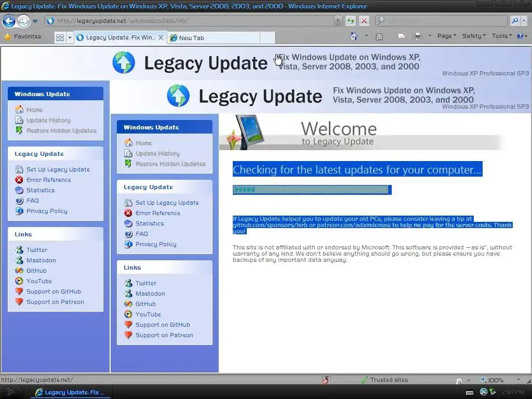Click Restore Hidden Updates in the outer page sidebar
This screenshot has width=532, height=399.
pyautogui.click(x=61, y=130)
